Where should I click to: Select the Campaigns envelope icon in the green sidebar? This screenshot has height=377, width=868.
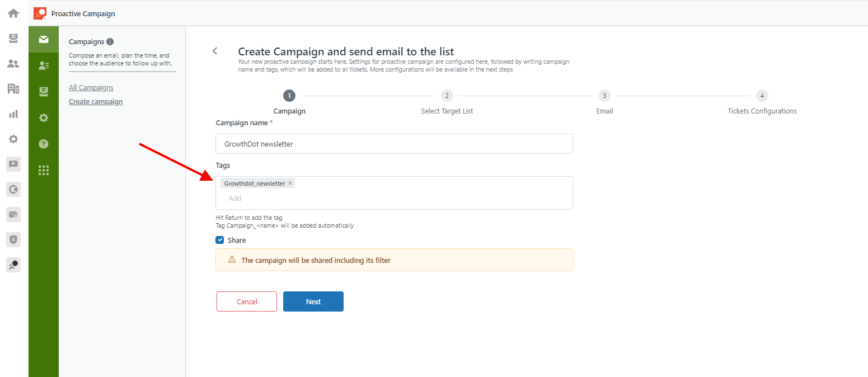pyautogui.click(x=44, y=39)
